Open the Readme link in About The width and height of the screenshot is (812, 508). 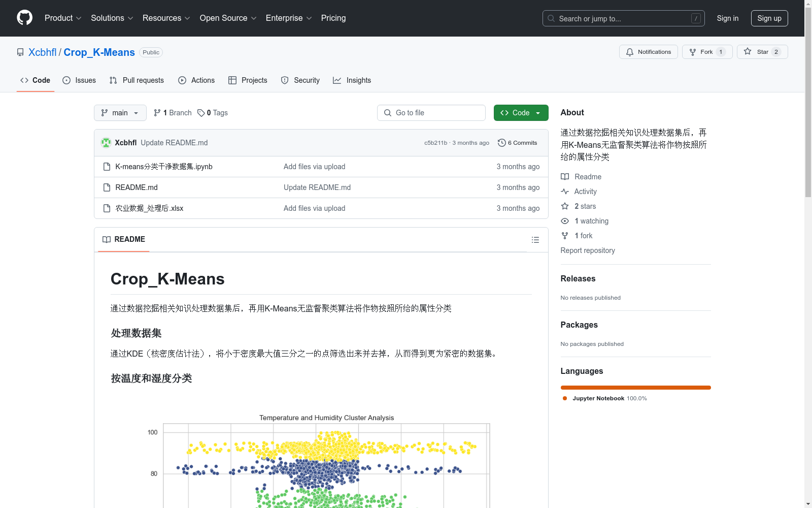pos(581,177)
